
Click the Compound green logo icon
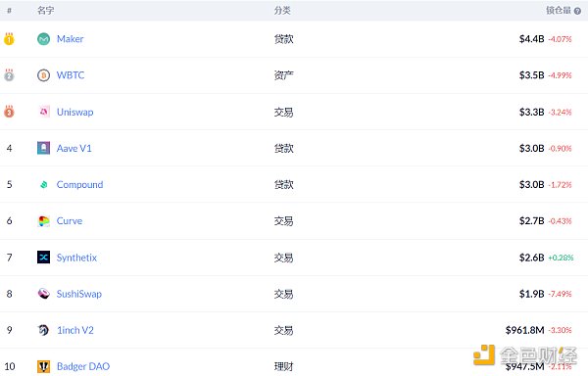[44, 185]
